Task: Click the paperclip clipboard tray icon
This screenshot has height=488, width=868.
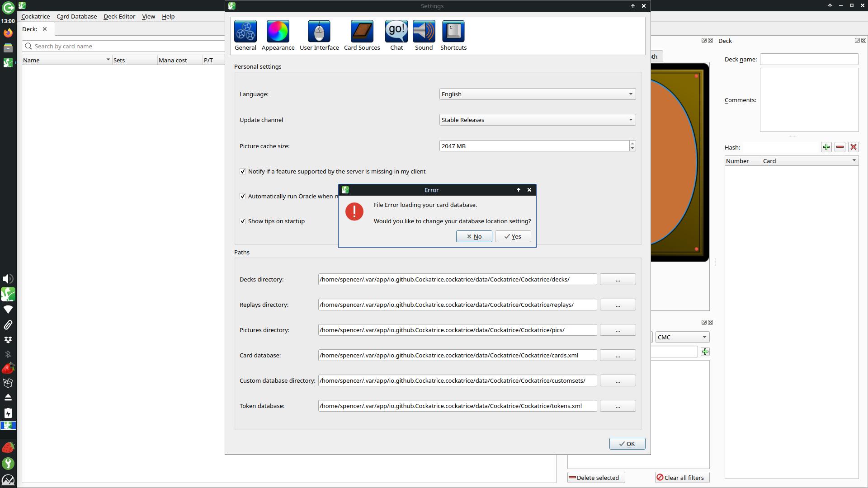Action: pyautogui.click(x=8, y=325)
